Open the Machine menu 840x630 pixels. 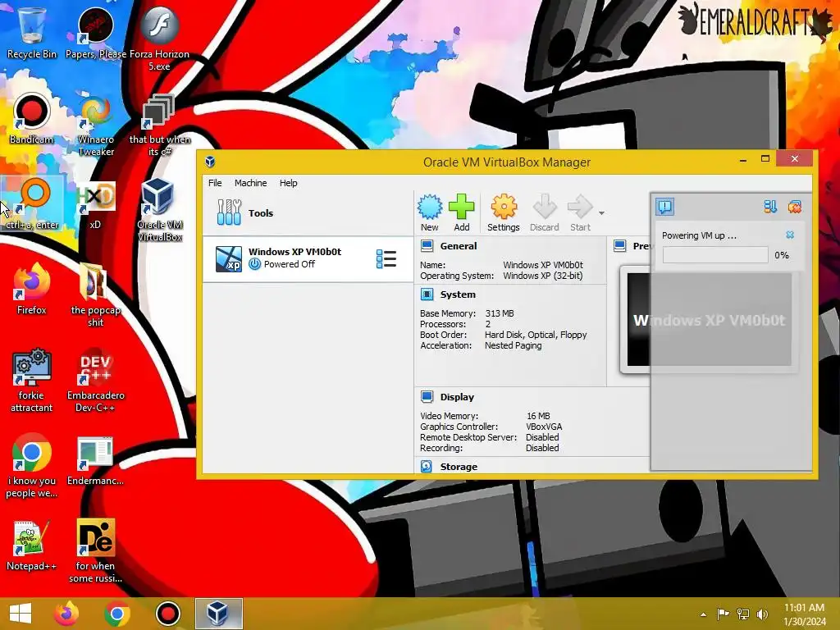pos(251,183)
